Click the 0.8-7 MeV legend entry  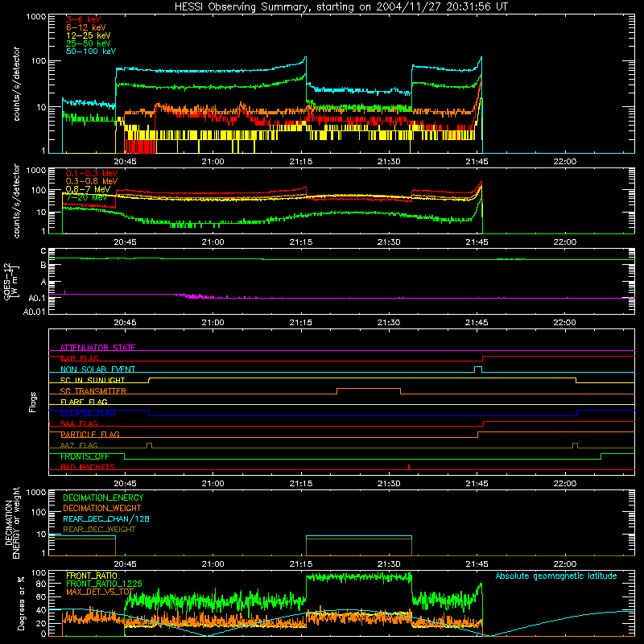pyautogui.click(x=88, y=189)
